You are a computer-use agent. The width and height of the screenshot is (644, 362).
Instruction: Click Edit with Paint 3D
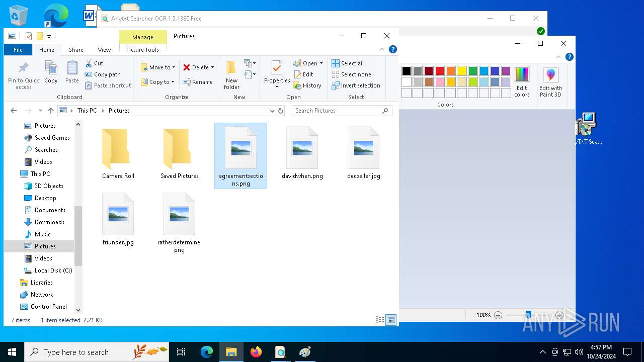(550, 82)
